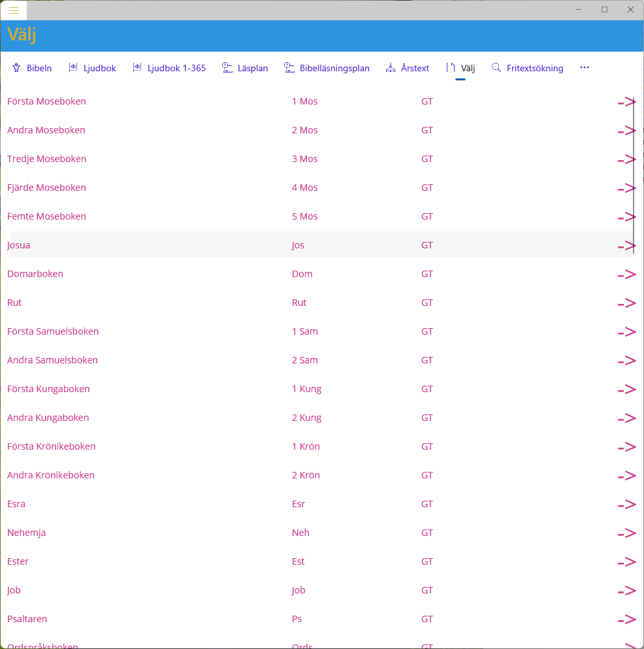The image size is (644, 649).
Task: Click arrow for Andra Krönikeboken
Action: [626, 476]
